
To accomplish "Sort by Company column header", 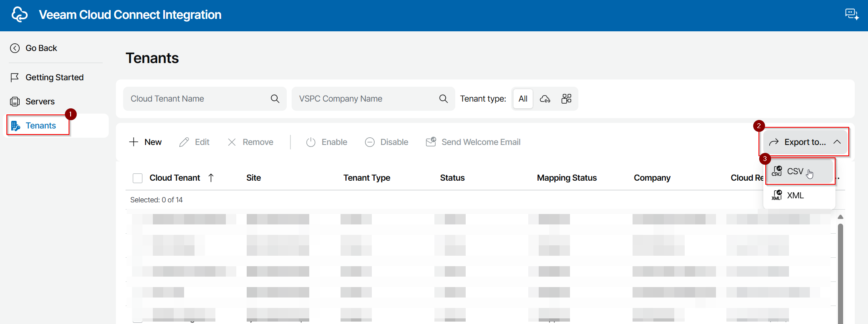I will [x=652, y=178].
